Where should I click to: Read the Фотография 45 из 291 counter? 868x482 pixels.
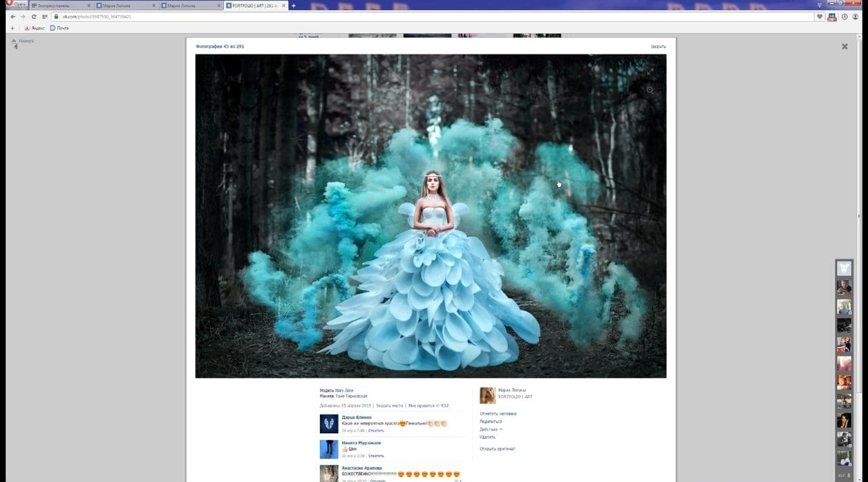point(220,47)
